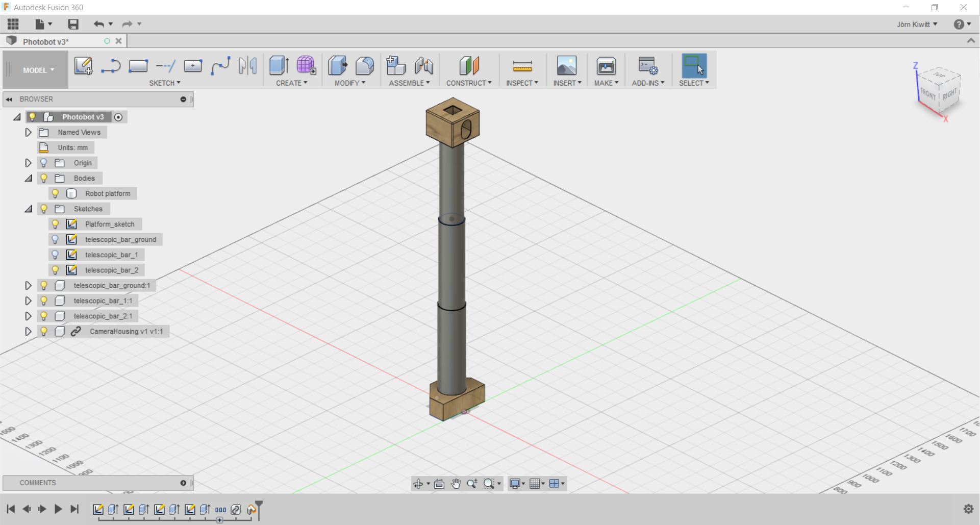
Task: Click the Create Sketch icon
Action: (x=83, y=66)
